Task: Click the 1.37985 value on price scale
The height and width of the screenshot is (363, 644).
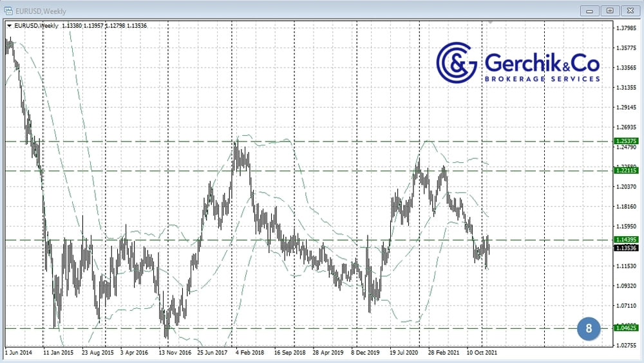Action: (x=626, y=28)
